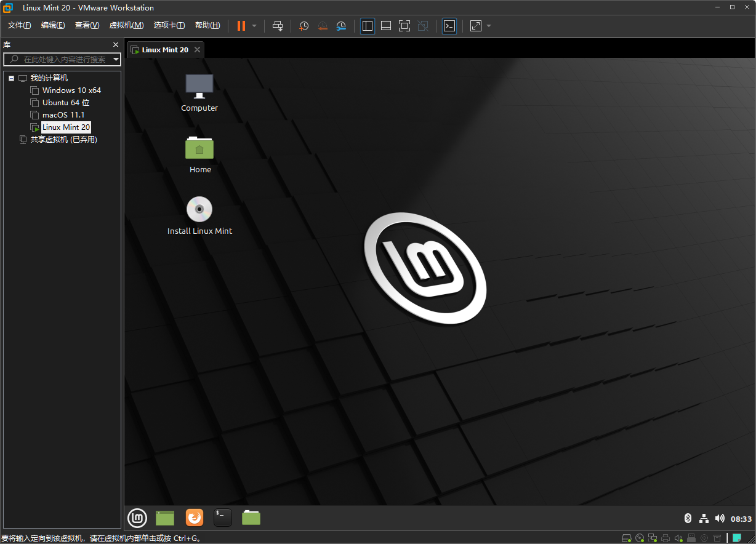Screen dimensions: 756x544
Task: Click the Bluetooth tray icon
Action: [x=688, y=518]
